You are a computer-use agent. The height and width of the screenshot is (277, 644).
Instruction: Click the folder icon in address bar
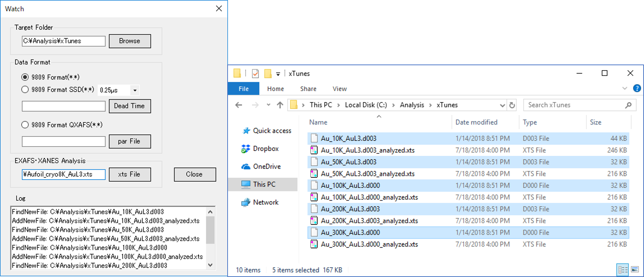(294, 105)
